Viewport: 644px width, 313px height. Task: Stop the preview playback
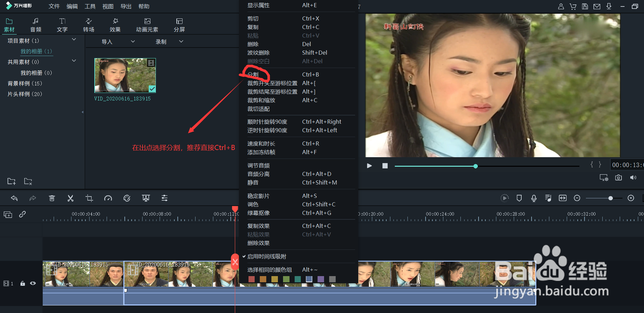pos(385,166)
